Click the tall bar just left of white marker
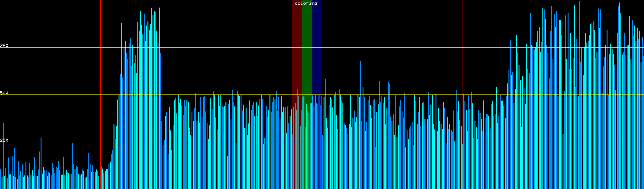 click(159, 94)
